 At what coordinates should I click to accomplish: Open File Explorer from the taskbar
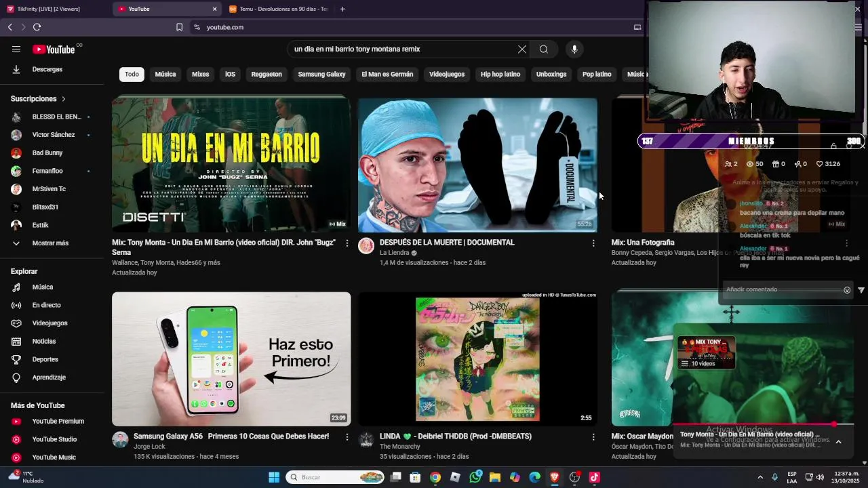pyautogui.click(x=495, y=477)
